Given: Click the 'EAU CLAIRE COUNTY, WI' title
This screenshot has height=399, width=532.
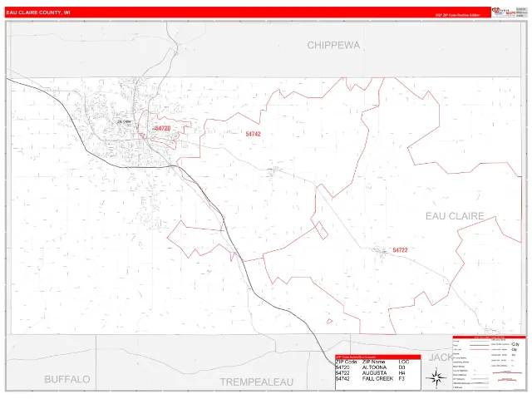Looking at the screenshot, I should click(x=38, y=12).
